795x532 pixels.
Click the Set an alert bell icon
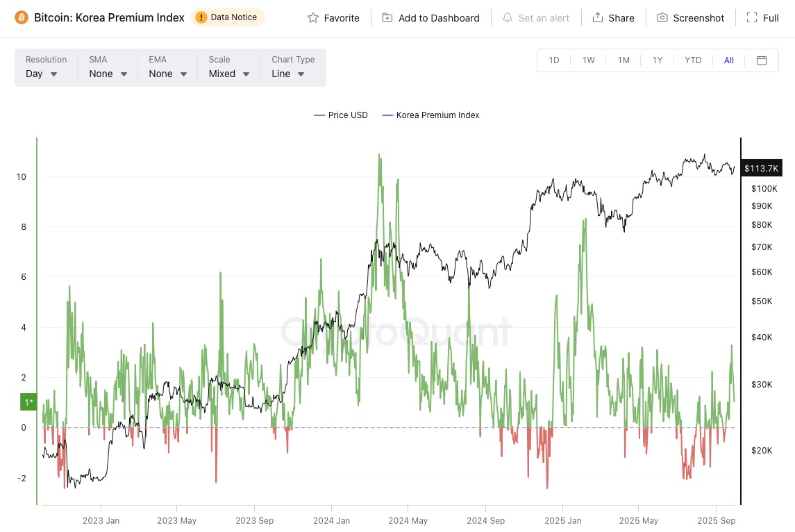(x=508, y=18)
